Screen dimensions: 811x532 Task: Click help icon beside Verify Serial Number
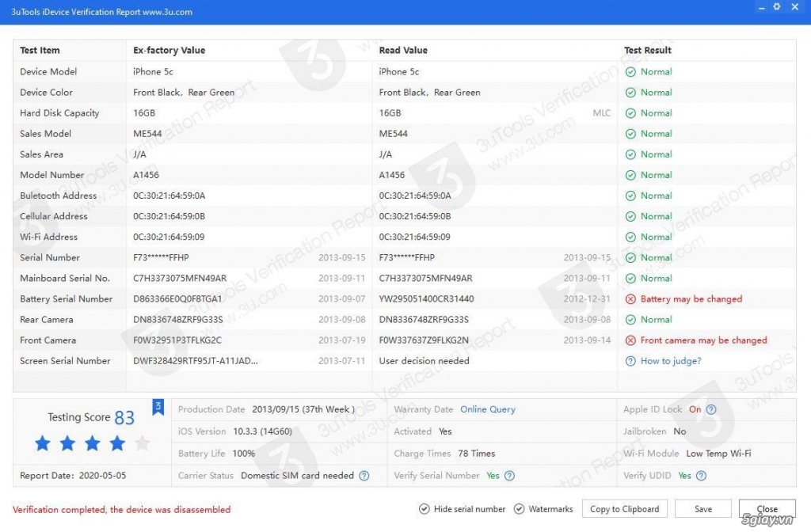tap(509, 476)
